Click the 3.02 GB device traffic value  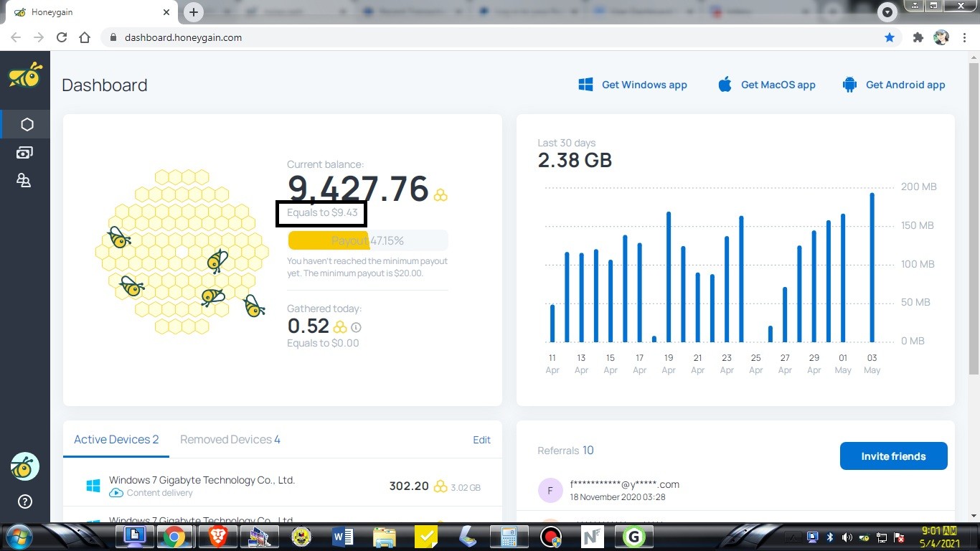coord(466,488)
